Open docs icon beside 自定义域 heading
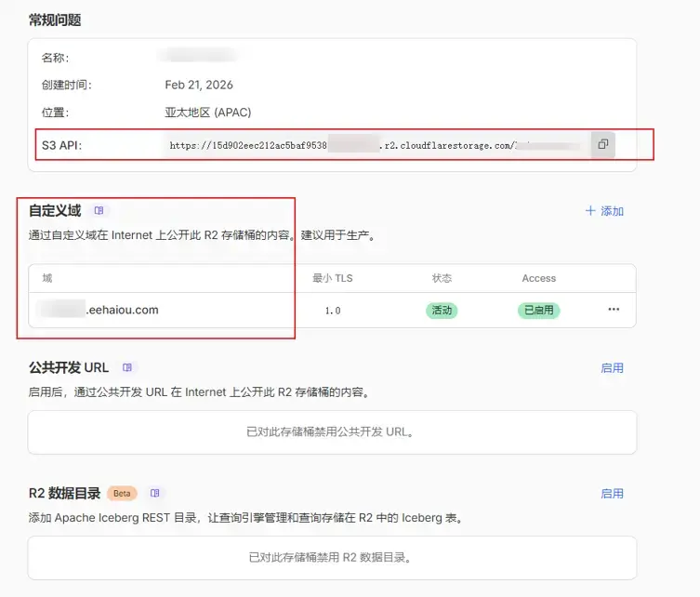Viewport: 700px width, 597px height. pos(99,211)
